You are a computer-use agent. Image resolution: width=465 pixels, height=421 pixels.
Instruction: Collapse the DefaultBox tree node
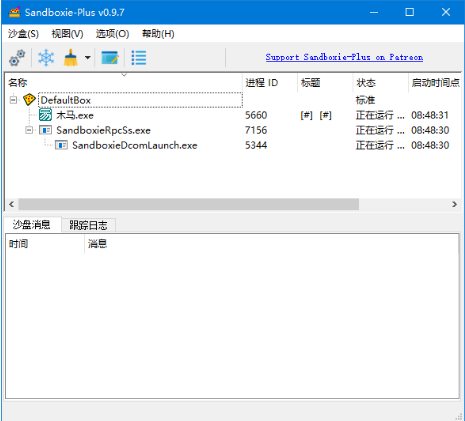tap(13, 100)
